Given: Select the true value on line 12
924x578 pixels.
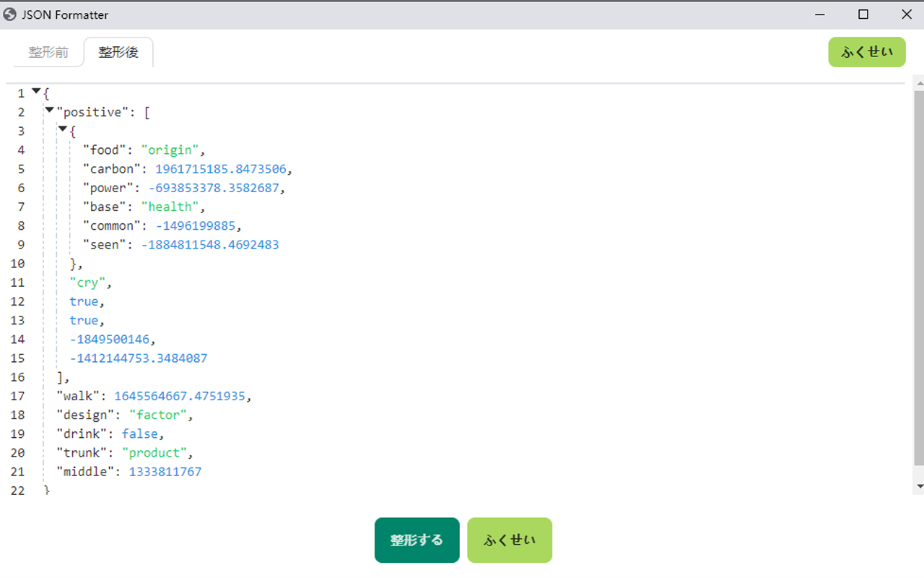Looking at the screenshot, I should [x=84, y=301].
